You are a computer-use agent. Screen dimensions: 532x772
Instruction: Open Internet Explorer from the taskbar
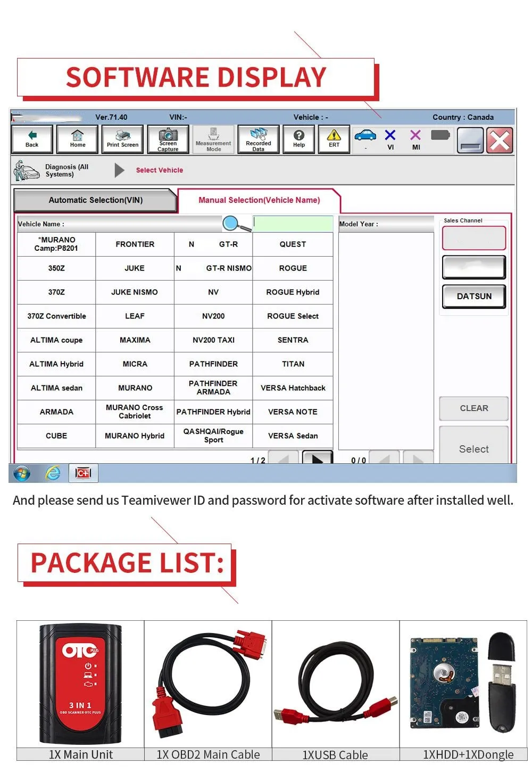(x=52, y=473)
